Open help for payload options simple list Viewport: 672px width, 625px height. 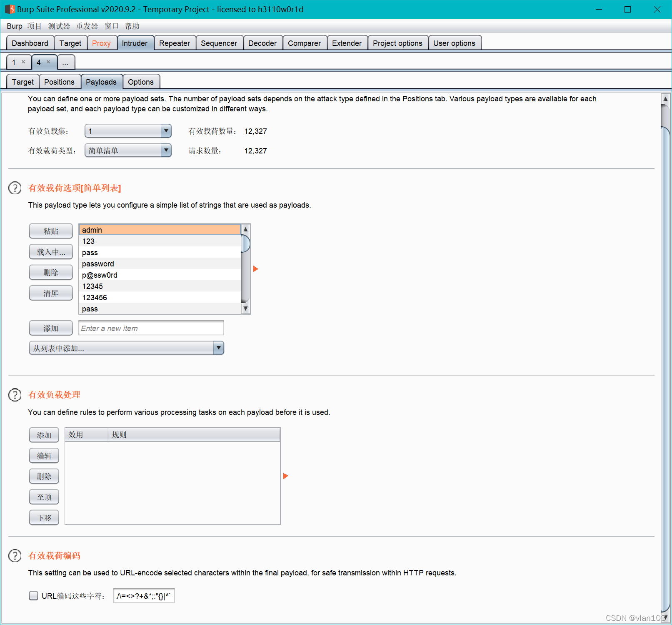(x=15, y=188)
